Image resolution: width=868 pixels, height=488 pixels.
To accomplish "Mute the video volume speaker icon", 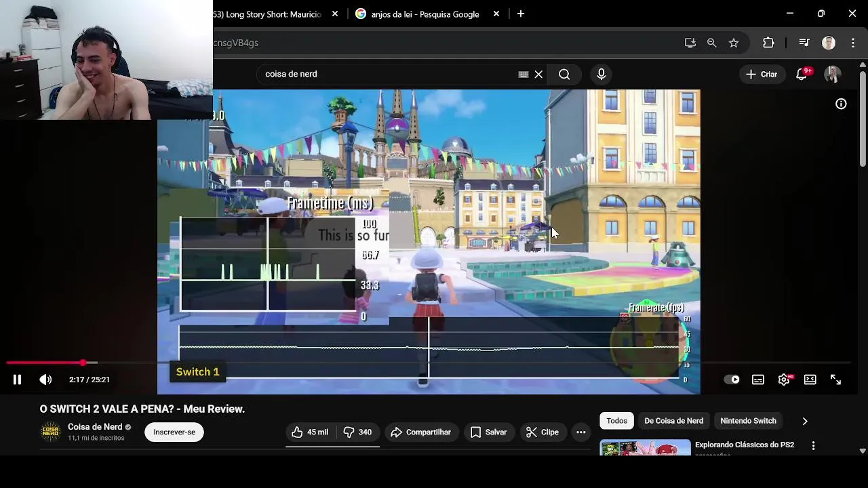I will click(x=45, y=380).
